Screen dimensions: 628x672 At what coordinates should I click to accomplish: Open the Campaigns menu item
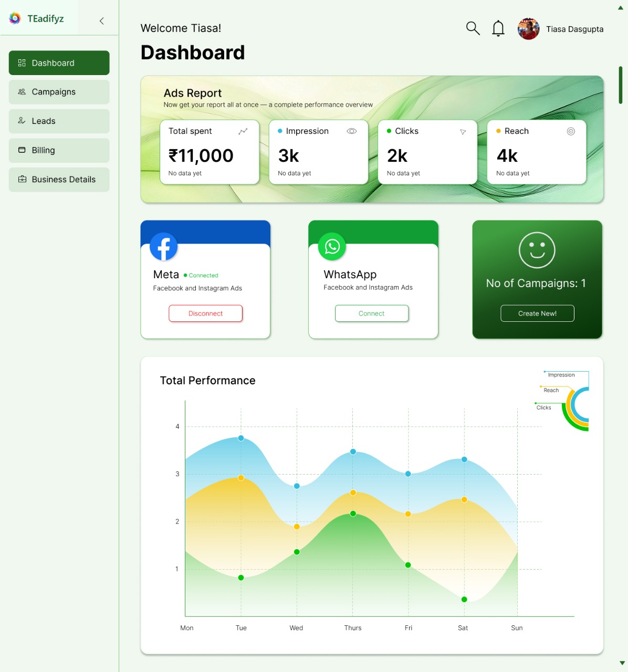(x=59, y=92)
